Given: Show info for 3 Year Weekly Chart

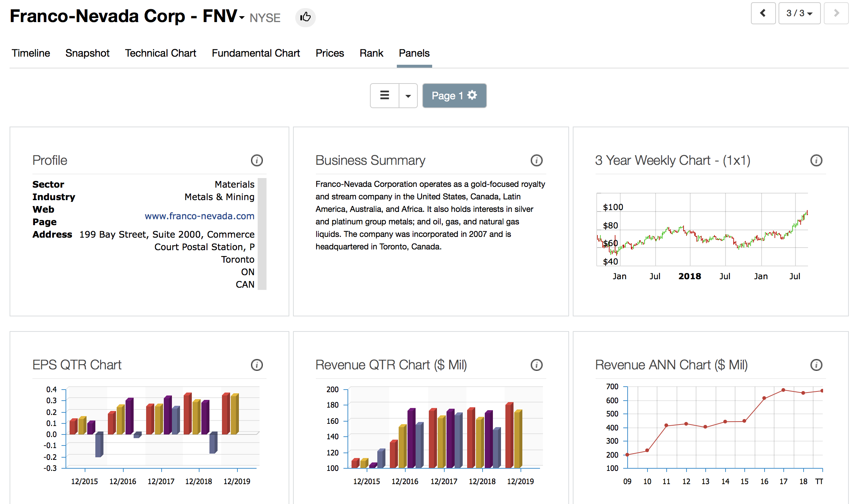Looking at the screenshot, I should point(816,160).
